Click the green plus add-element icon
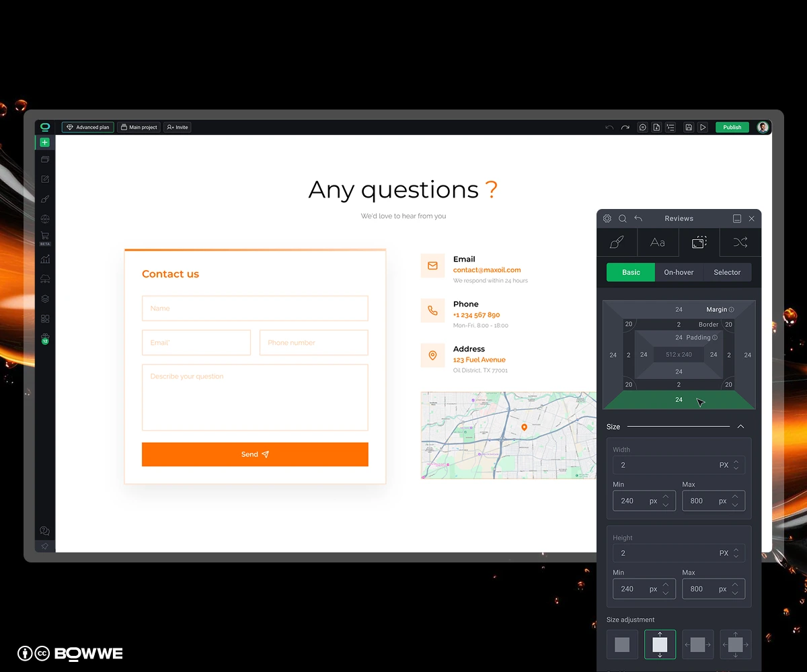Screen dimensions: 807x672 [x=44, y=142]
